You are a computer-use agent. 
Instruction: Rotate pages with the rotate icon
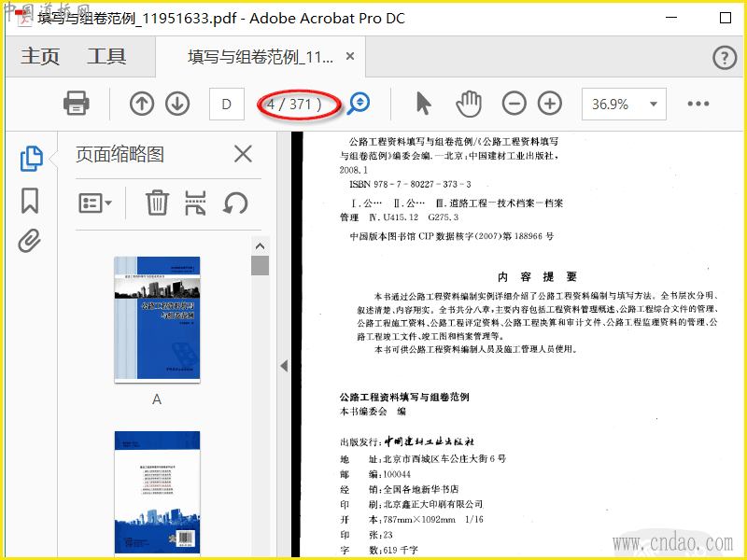(x=235, y=203)
